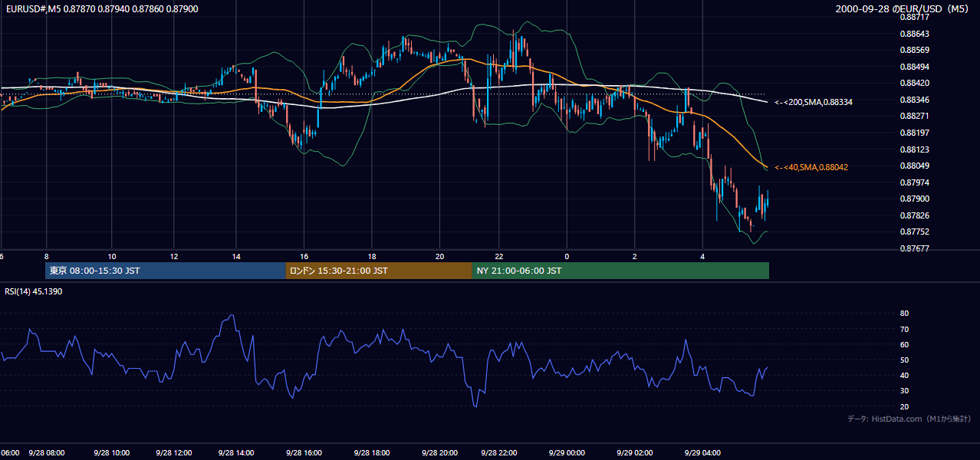The width and height of the screenshot is (980, 460).
Task: Click the 9/28 18:00 date label
Action: tap(372, 453)
